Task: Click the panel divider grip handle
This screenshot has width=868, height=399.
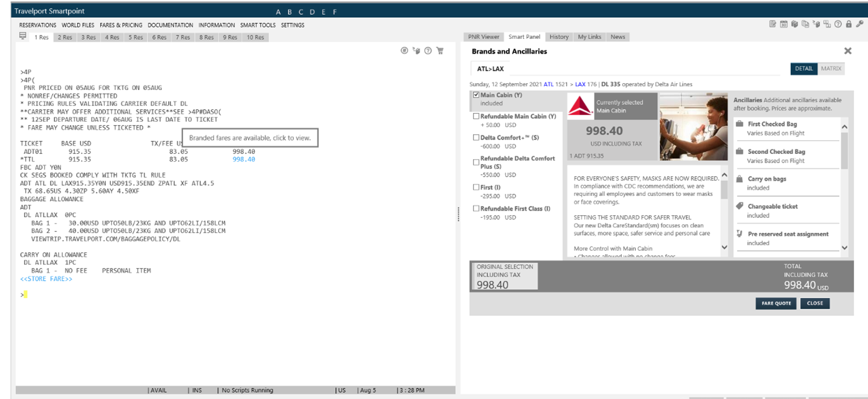Action: pyautogui.click(x=458, y=214)
